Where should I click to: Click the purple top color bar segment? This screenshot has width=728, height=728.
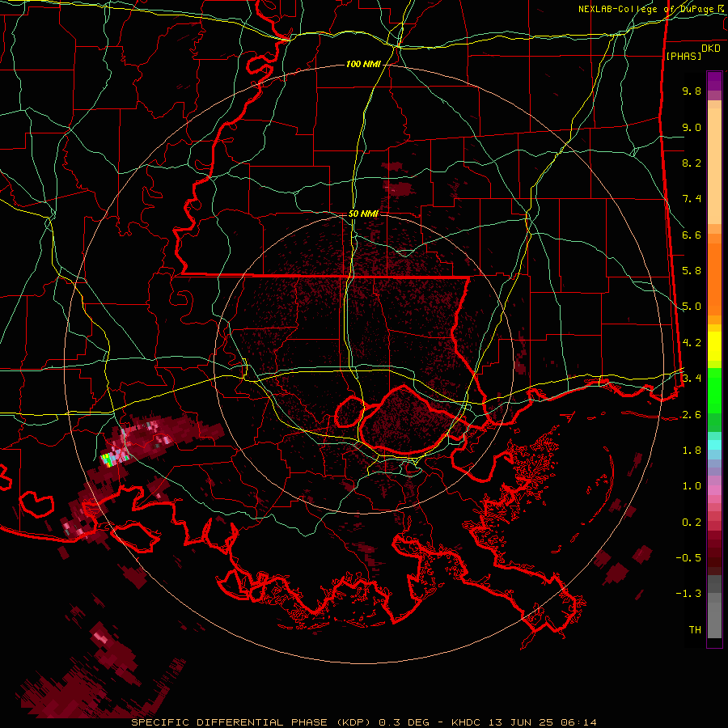(x=714, y=81)
